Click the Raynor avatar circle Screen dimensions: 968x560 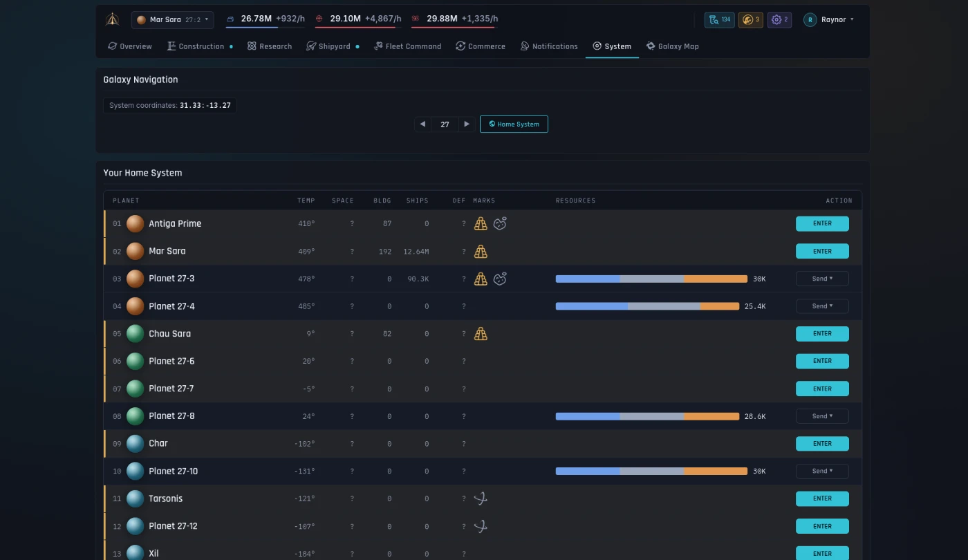coord(810,20)
